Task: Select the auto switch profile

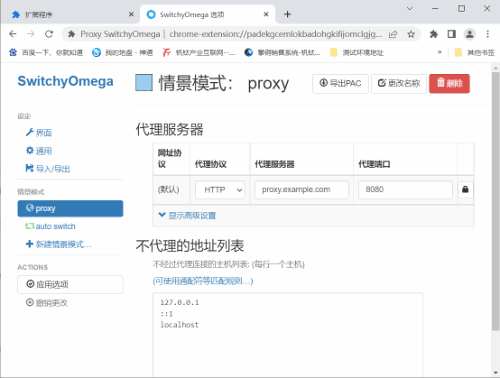Action: (50, 226)
